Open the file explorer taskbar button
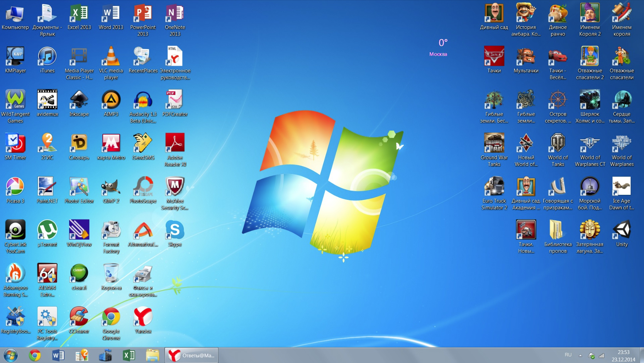The width and height of the screenshot is (644, 363). [x=153, y=355]
